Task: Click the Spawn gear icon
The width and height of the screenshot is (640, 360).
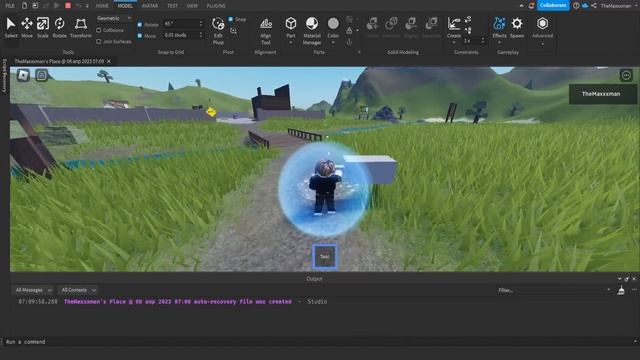Action: tap(517, 27)
